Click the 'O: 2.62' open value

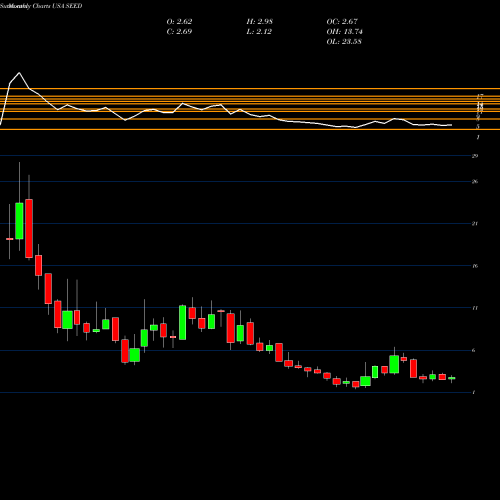click(179, 21)
